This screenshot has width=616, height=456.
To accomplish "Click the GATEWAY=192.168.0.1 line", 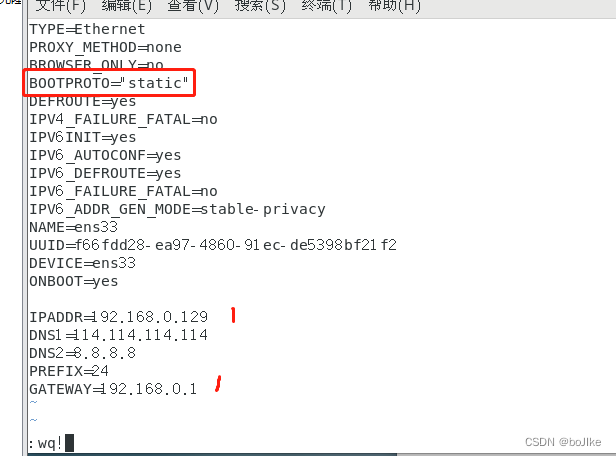I will point(113,389).
